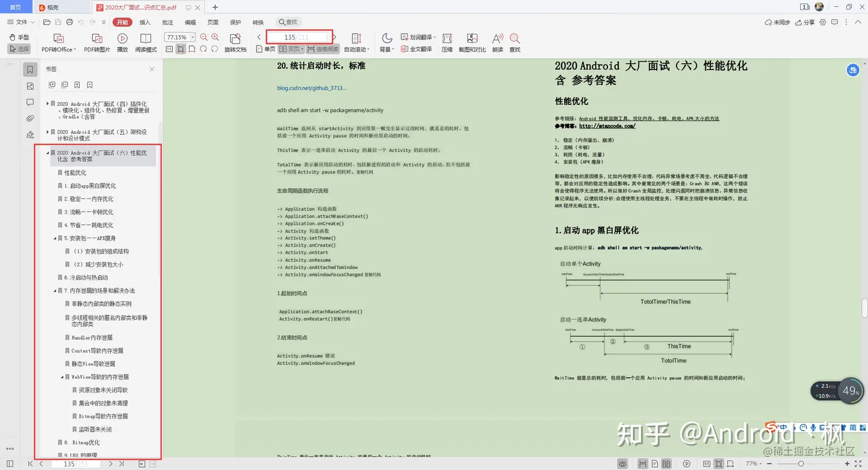Open the attachments paperclip panel
This screenshot has height=470, width=868.
(x=30, y=118)
